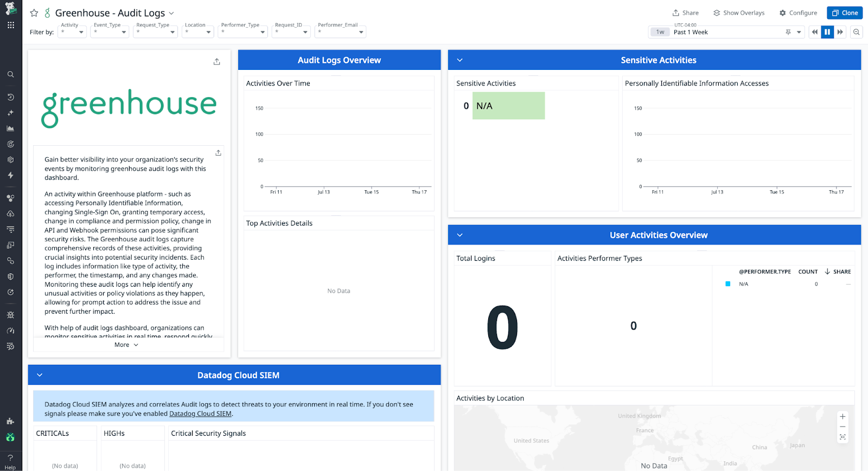The image size is (868, 471).
Task: Open the stacked cubes sidebar icon
Action: [x=10, y=160]
